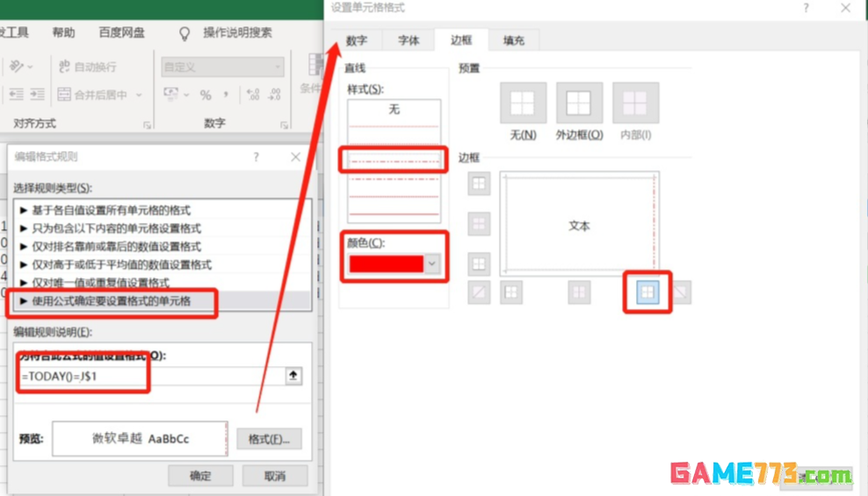Click the comma style icon in number group
The width and height of the screenshot is (868, 496).
[227, 95]
